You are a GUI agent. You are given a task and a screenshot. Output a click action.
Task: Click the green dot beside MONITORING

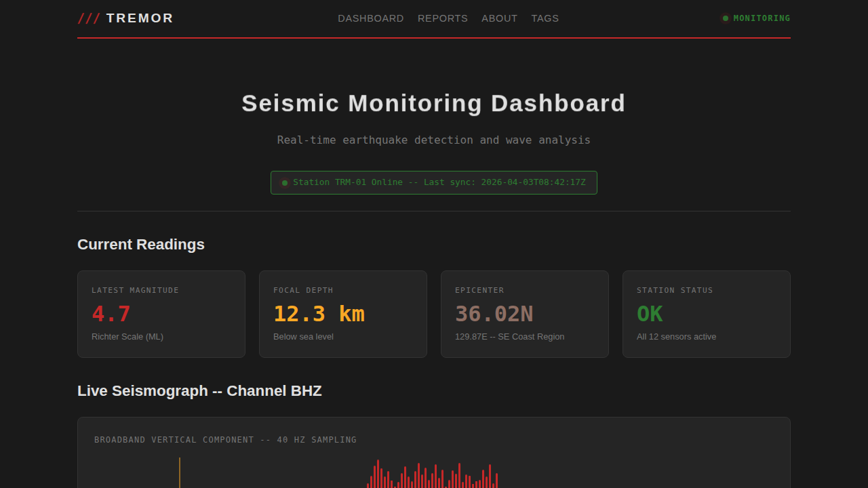pos(726,18)
